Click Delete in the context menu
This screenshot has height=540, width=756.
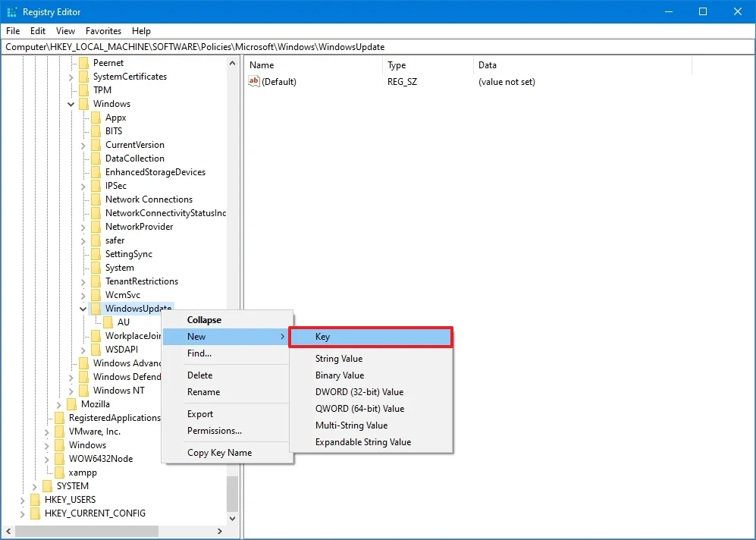point(227,375)
